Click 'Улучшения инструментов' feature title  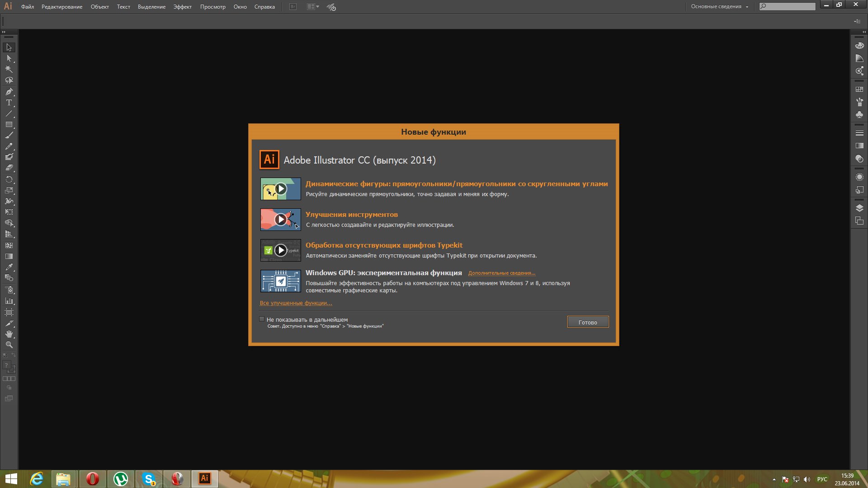click(352, 215)
